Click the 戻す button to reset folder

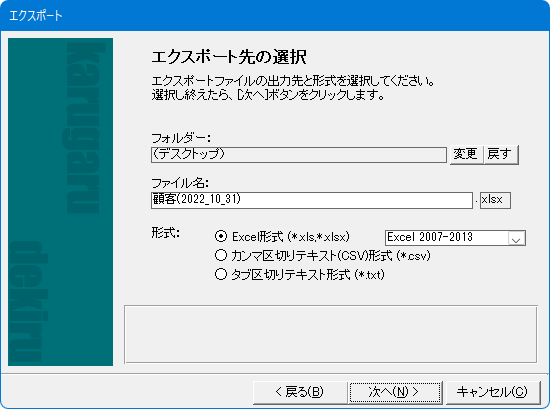click(501, 154)
